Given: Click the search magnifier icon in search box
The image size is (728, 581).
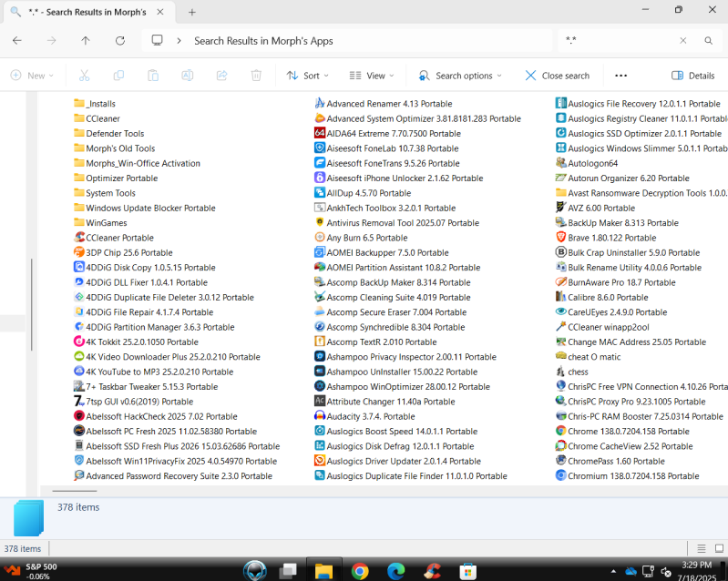Looking at the screenshot, I should pyautogui.click(x=709, y=41).
